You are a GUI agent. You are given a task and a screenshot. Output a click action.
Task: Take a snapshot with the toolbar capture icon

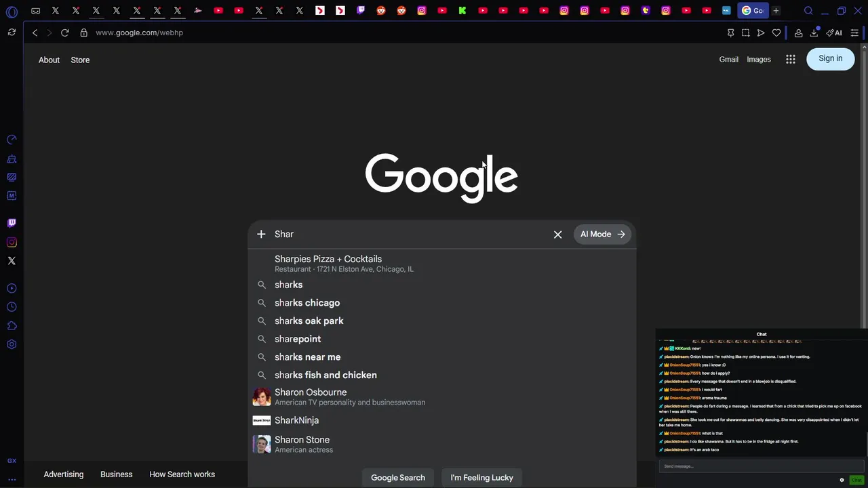745,33
